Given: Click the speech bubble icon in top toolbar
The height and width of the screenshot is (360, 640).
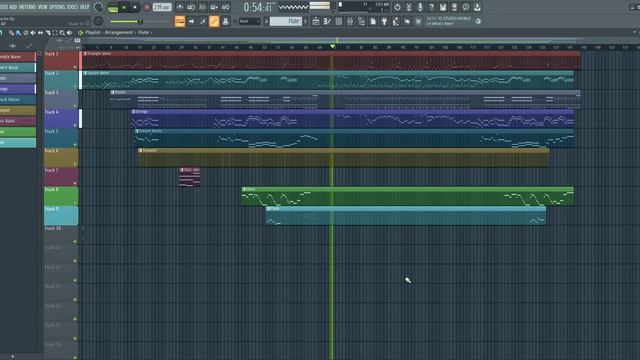Looking at the screenshot, I should [466, 7].
